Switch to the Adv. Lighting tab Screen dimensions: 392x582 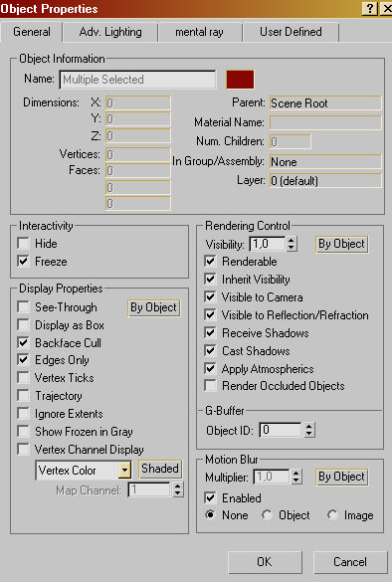pyautogui.click(x=110, y=32)
